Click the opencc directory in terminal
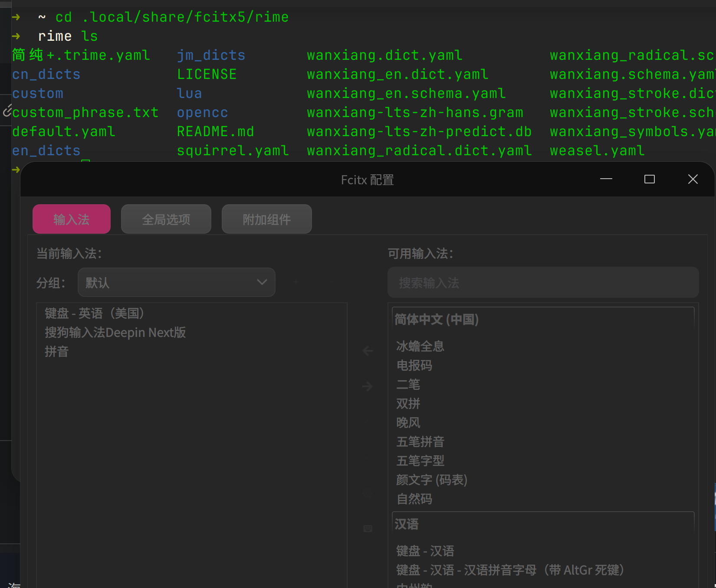 (x=203, y=112)
